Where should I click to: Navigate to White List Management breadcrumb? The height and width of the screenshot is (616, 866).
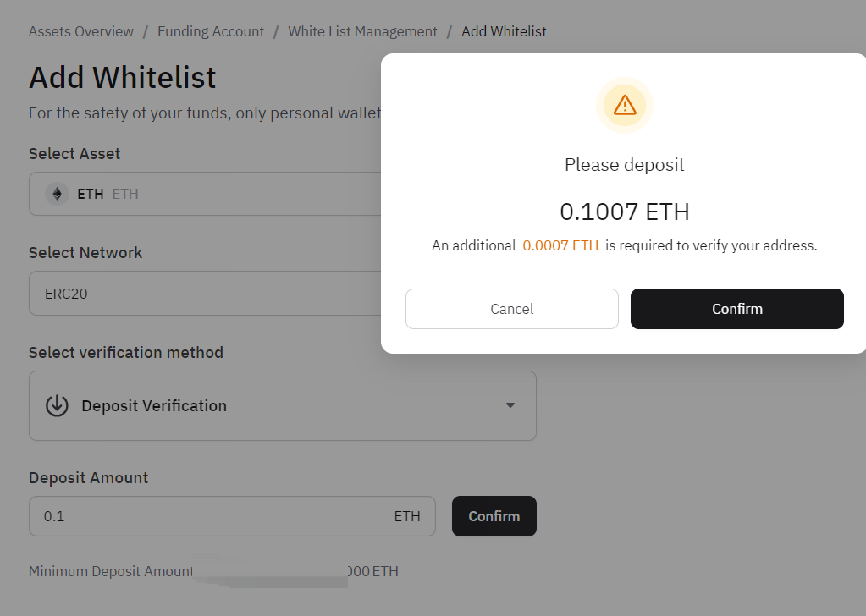362,31
